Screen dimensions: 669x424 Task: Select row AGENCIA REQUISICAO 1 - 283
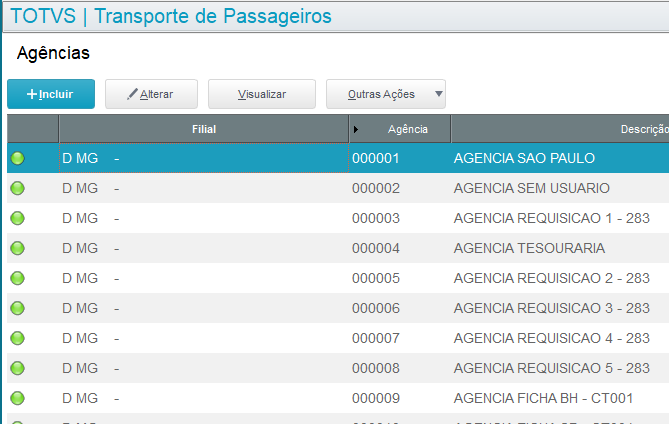coord(551,218)
